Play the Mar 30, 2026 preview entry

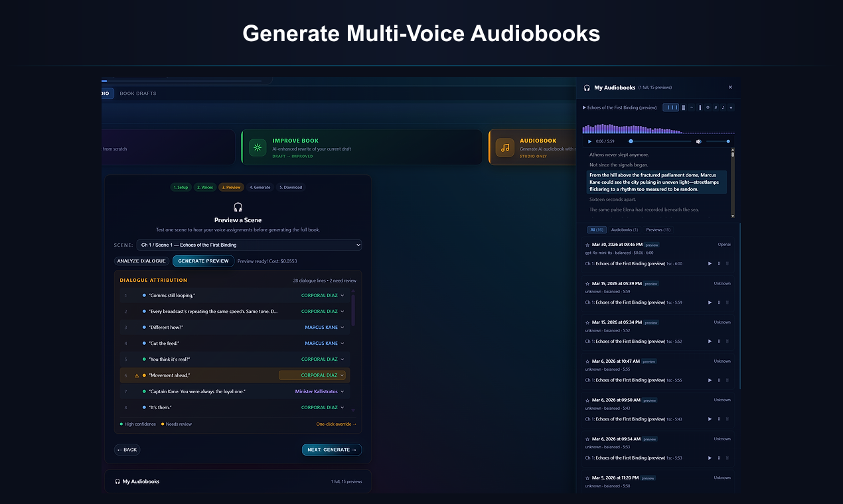[x=710, y=263]
